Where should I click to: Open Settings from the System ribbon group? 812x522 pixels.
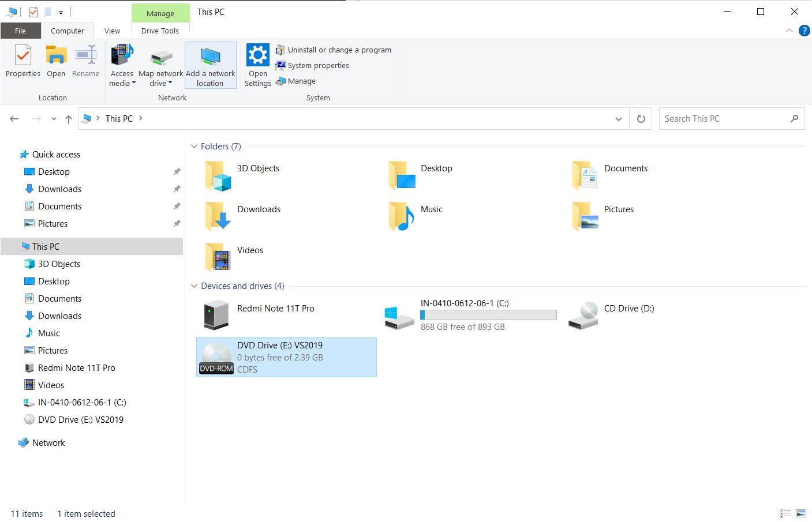coord(257,65)
